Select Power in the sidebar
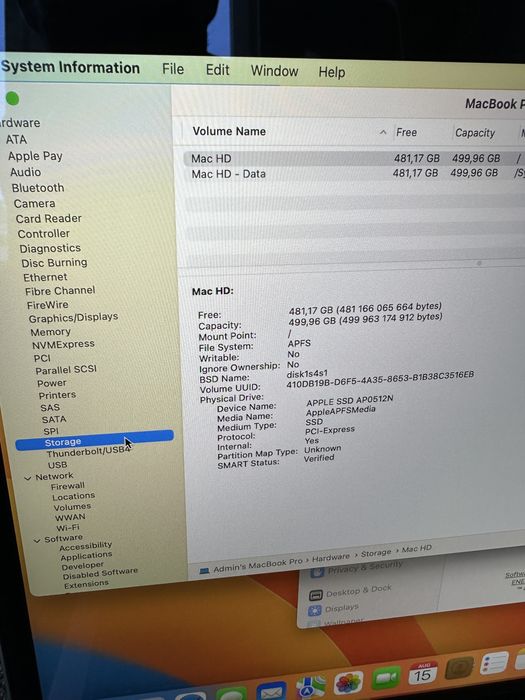Screen dimensions: 525x700 click(x=51, y=383)
